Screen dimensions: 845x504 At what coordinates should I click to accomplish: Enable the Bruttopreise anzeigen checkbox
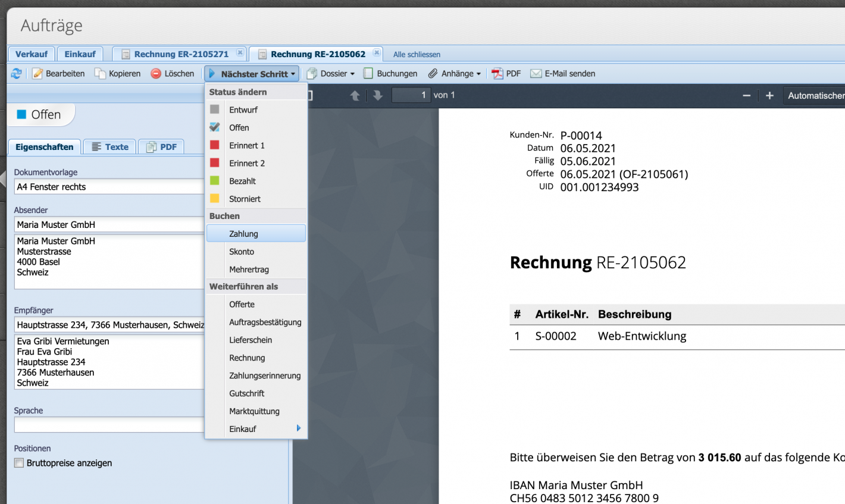pyautogui.click(x=18, y=463)
